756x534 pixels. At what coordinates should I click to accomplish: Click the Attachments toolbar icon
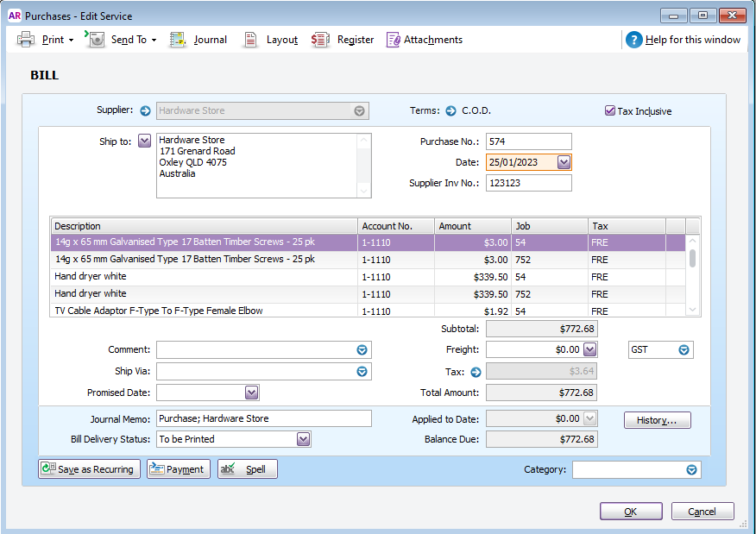pos(424,39)
